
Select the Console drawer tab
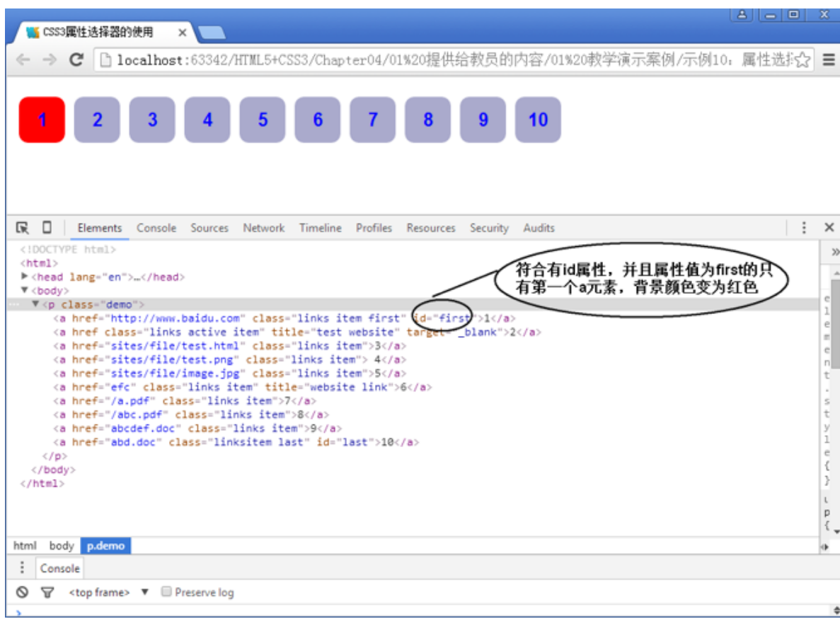(x=60, y=568)
